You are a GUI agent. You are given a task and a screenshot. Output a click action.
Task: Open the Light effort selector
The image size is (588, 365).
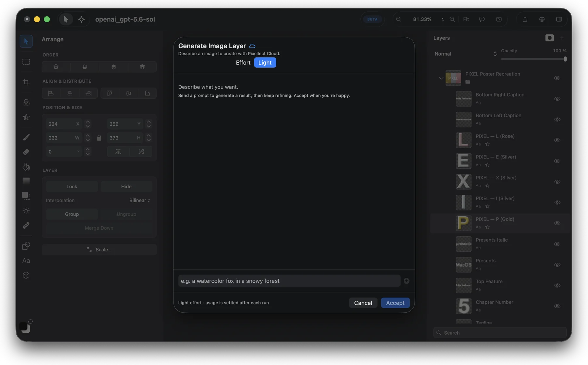[x=265, y=63]
